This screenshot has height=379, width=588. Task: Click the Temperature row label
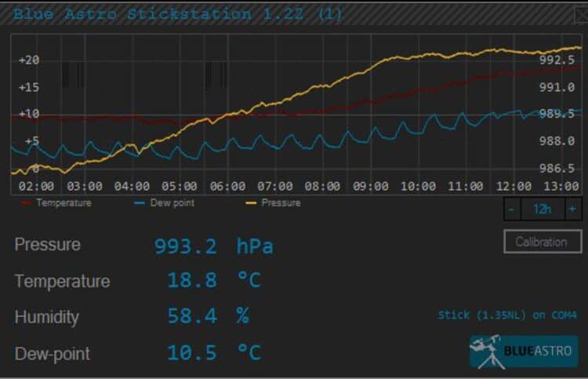click(x=62, y=281)
